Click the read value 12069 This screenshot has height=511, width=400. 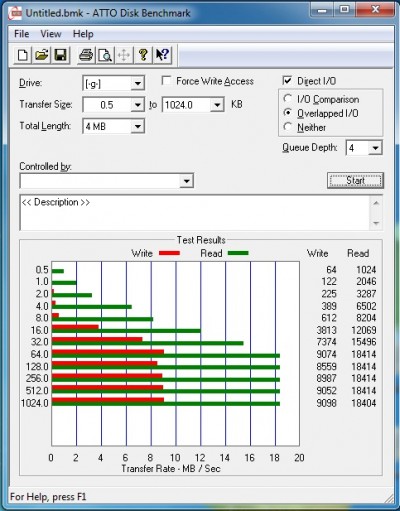coord(364,330)
